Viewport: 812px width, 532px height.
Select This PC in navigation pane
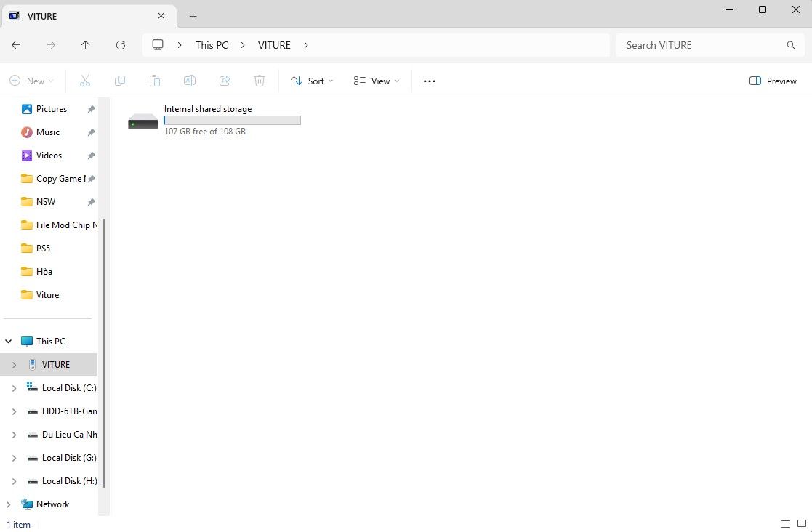51,341
